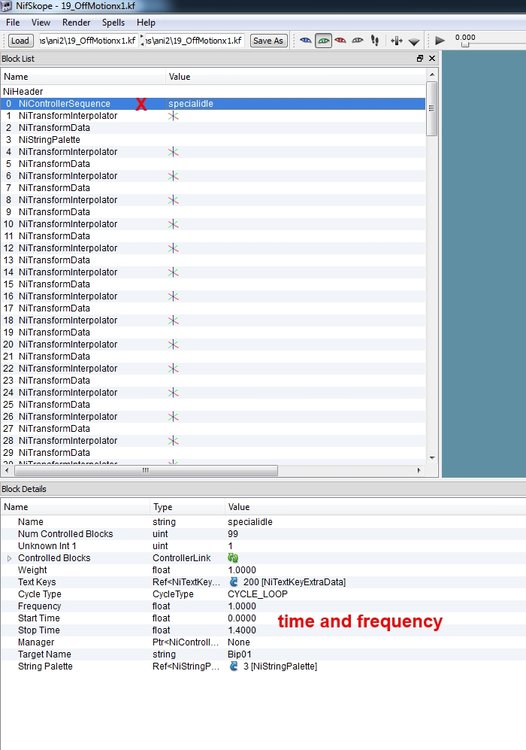Select the red Side view eye icon

(340, 41)
